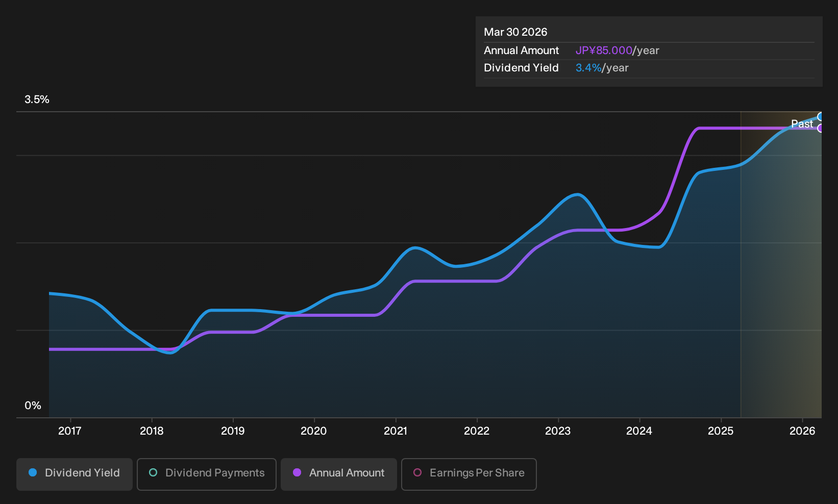Click the 2023 x-axis label
The image size is (838, 504).
pos(558,431)
